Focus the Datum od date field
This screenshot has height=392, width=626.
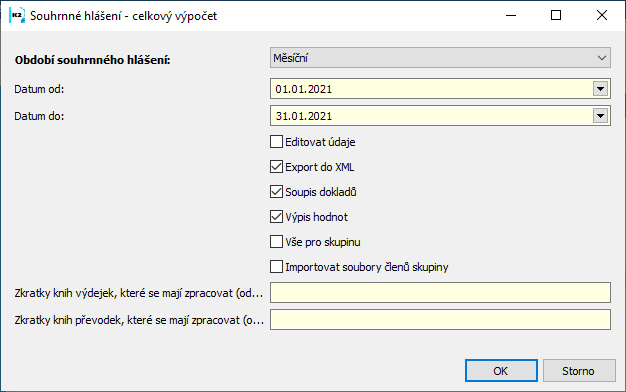click(x=432, y=89)
